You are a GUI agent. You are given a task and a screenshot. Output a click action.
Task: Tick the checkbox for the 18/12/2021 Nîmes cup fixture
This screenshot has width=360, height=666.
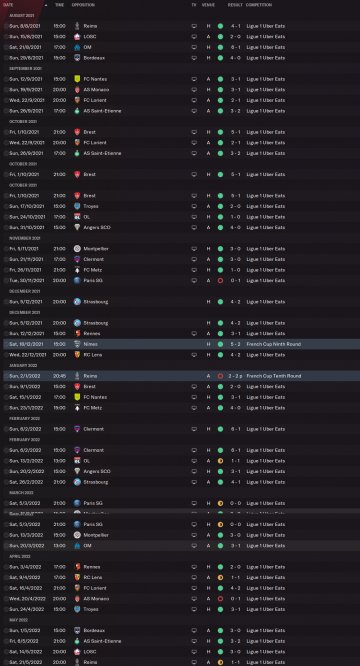coord(6,344)
